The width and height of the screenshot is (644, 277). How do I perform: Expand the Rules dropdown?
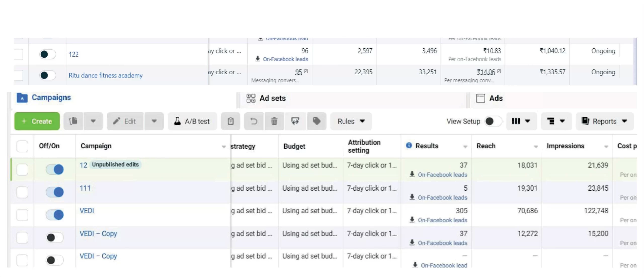(x=351, y=121)
